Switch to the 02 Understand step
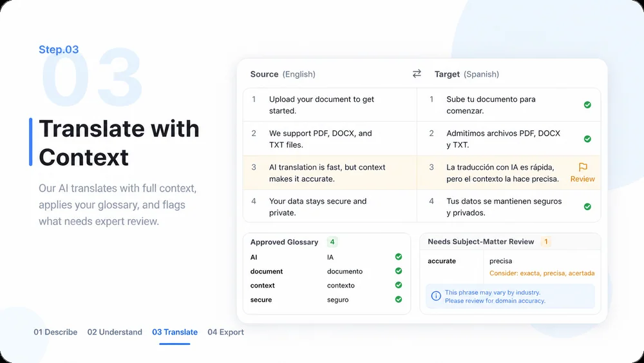 tap(115, 332)
